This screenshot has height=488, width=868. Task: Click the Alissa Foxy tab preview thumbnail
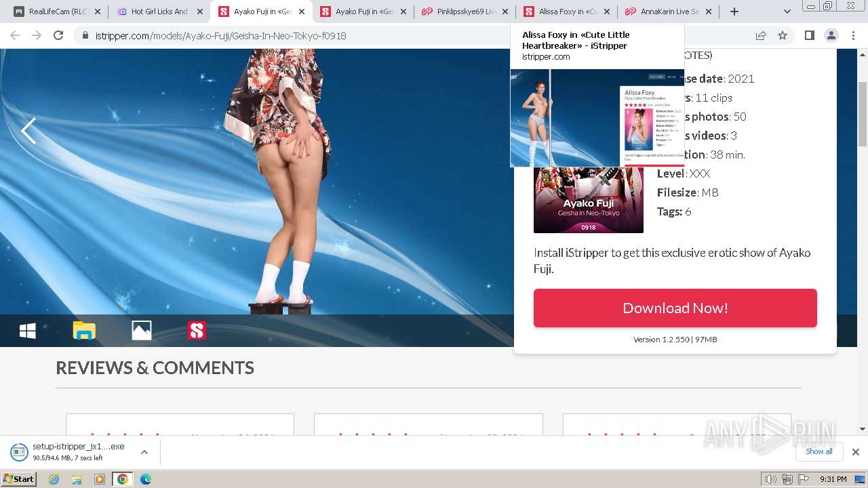pos(597,118)
